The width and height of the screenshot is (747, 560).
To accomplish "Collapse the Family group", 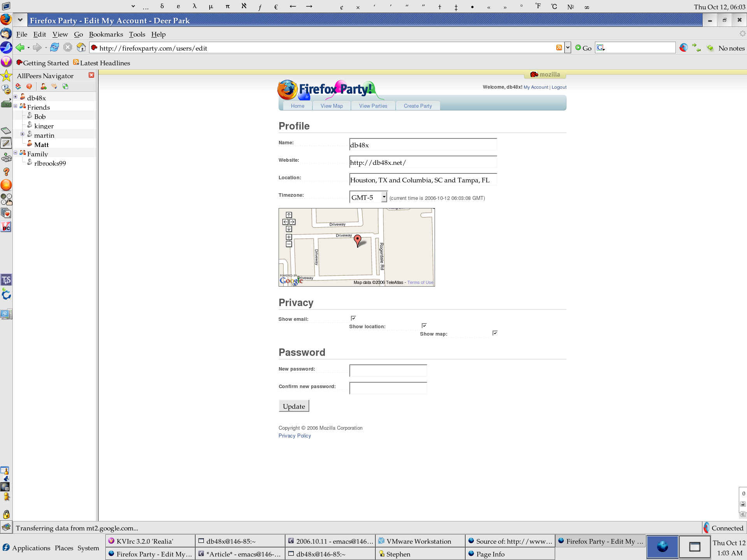I will [15, 153].
